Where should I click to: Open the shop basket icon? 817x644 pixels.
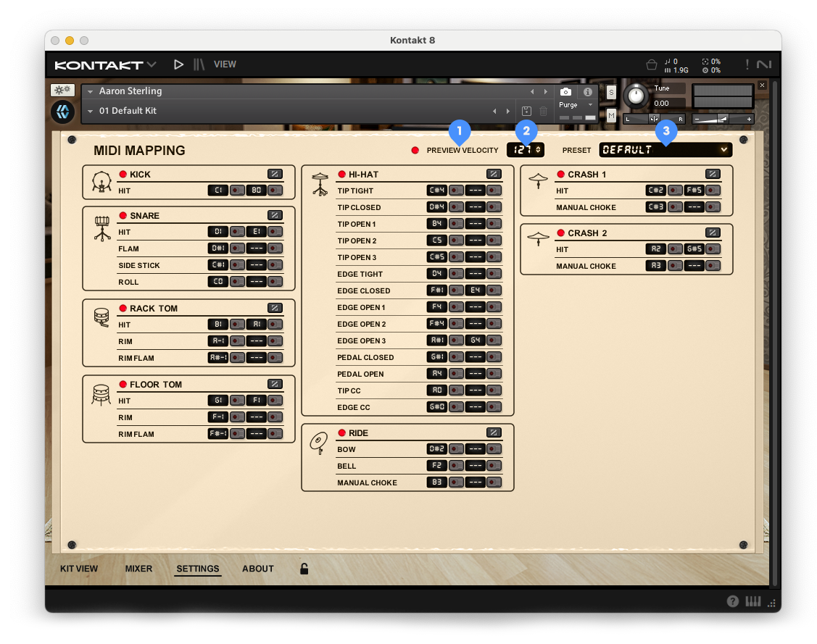tap(652, 64)
